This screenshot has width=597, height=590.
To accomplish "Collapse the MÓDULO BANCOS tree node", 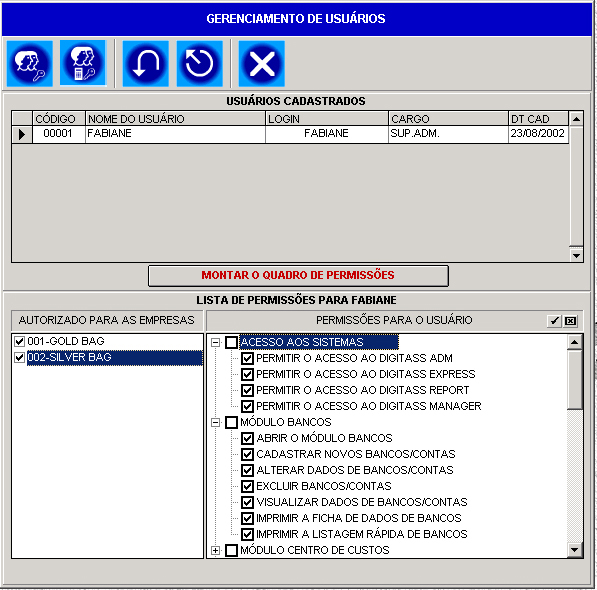I will [215, 422].
